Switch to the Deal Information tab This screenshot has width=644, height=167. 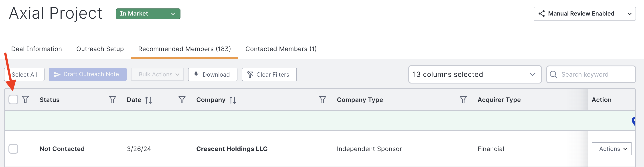(x=36, y=49)
